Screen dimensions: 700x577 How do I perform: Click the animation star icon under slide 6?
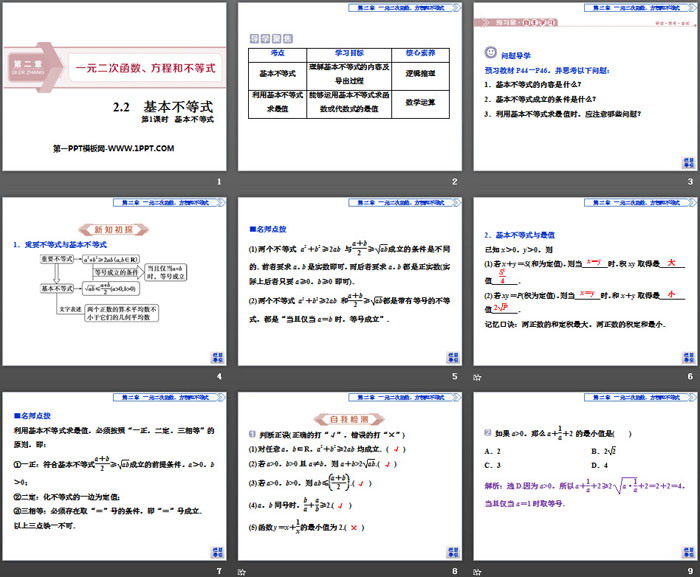click(x=477, y=377)
